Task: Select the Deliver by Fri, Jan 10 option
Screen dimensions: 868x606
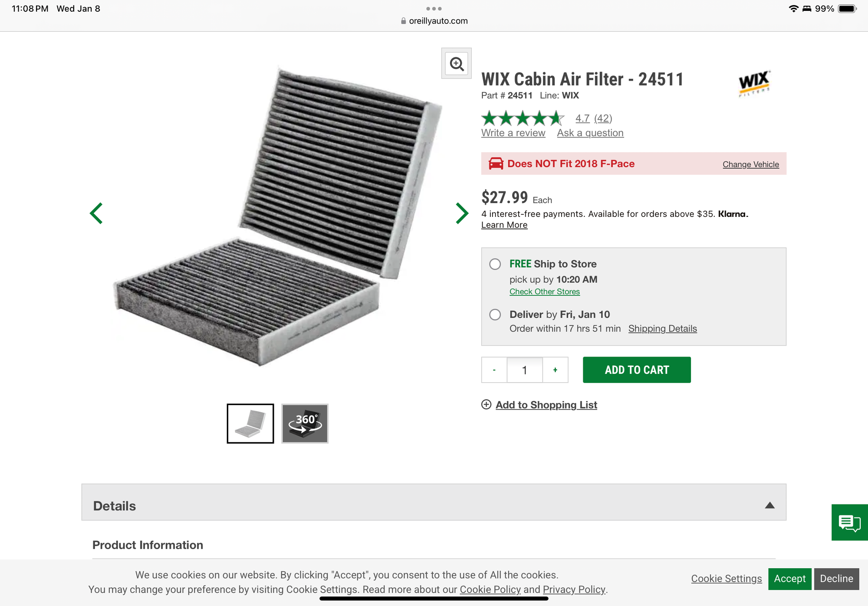Action: tap(495, 314)
